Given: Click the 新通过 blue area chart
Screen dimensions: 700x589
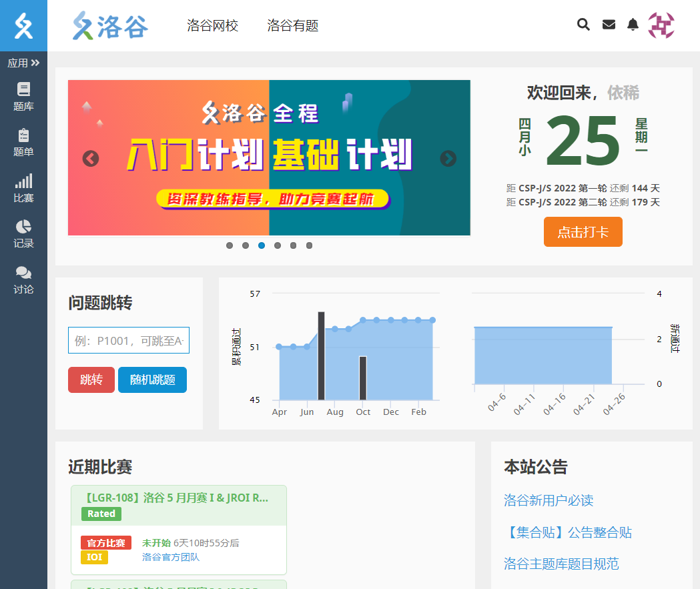Looking at the screenshot, I should [543, 356].
